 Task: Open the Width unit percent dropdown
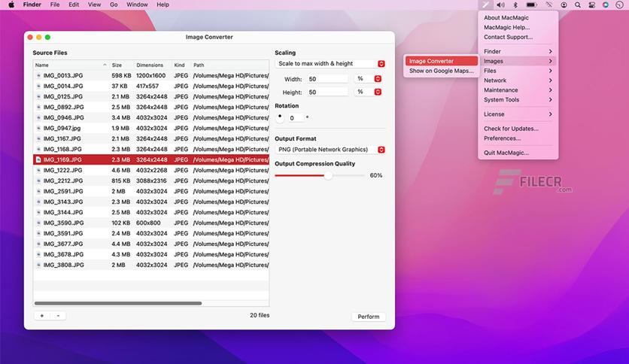(368, 78)
